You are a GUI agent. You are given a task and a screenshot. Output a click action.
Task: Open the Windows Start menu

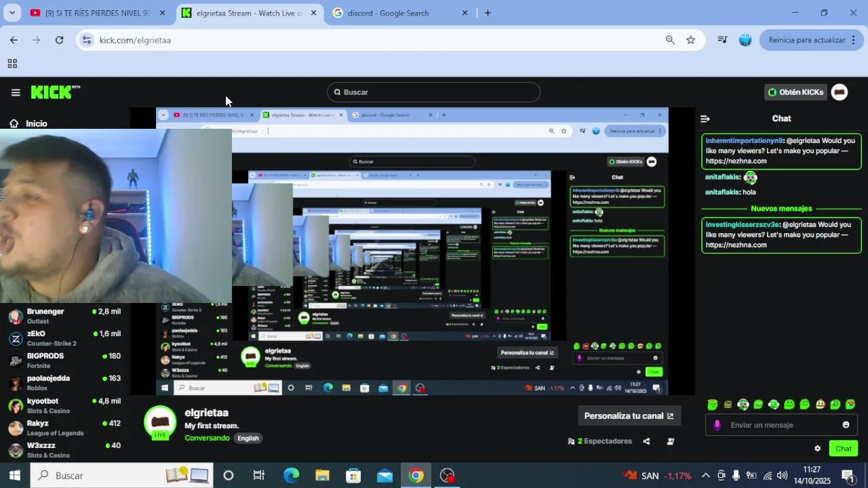tap(15, 476)
